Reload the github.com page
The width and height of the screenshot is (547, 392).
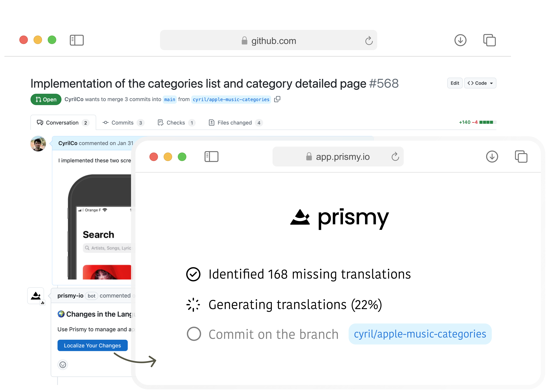pos(369,41)
